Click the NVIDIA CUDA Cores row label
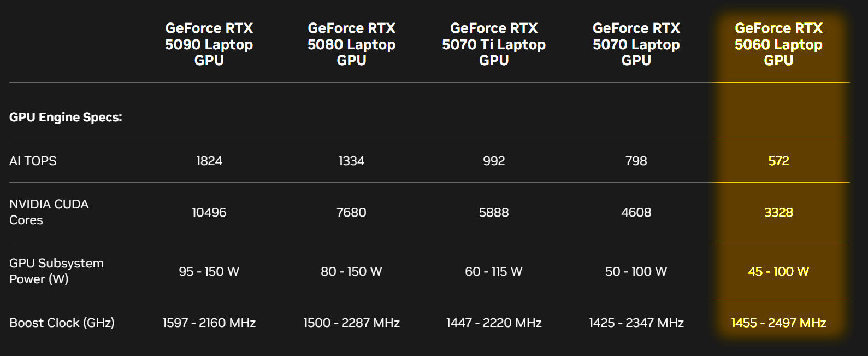 [49, 212]
